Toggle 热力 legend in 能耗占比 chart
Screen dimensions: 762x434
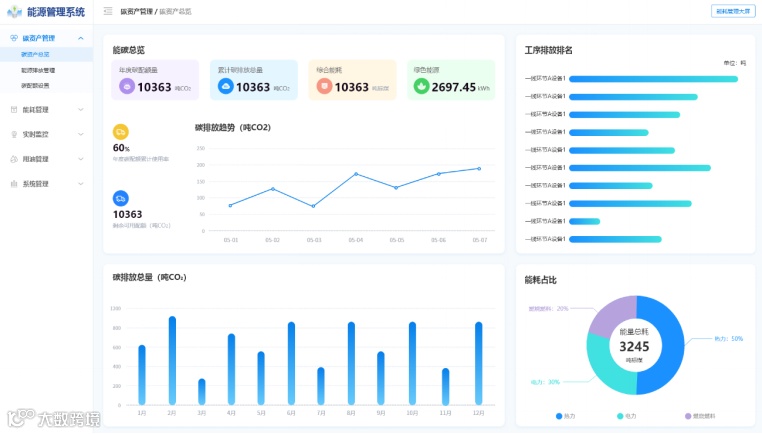(x=566, y=417)
